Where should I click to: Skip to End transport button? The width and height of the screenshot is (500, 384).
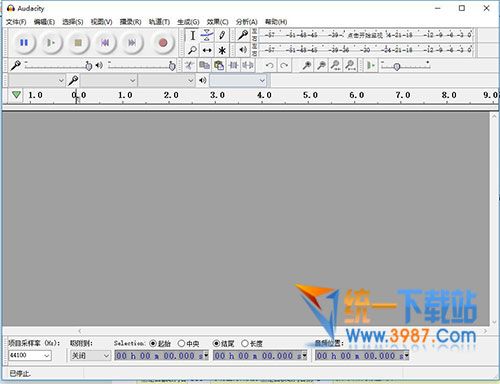click(132, 43)
